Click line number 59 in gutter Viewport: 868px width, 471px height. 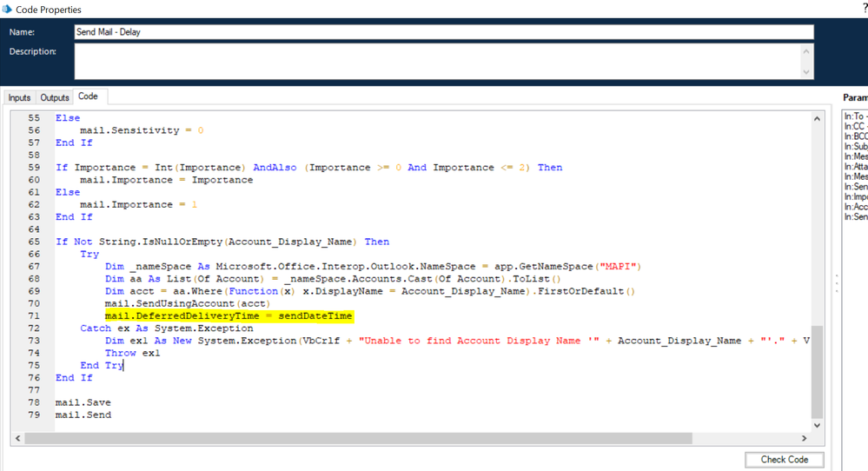point(34,167)
